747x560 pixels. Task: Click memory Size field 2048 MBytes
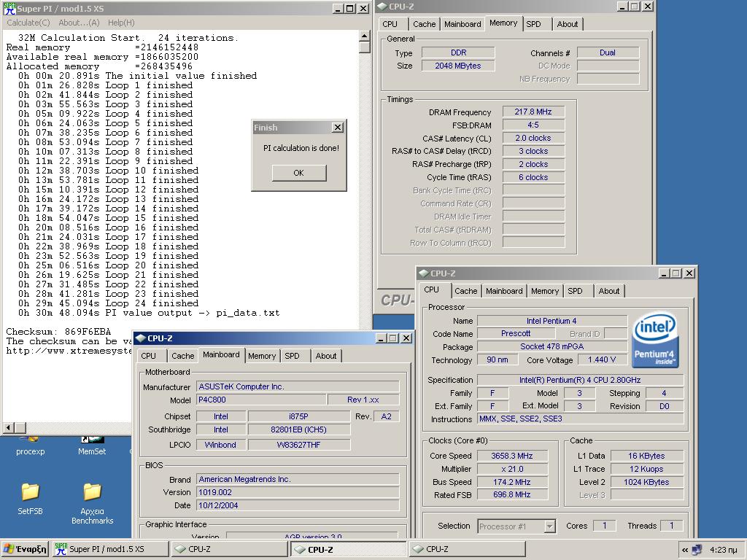tap(458, 66)
